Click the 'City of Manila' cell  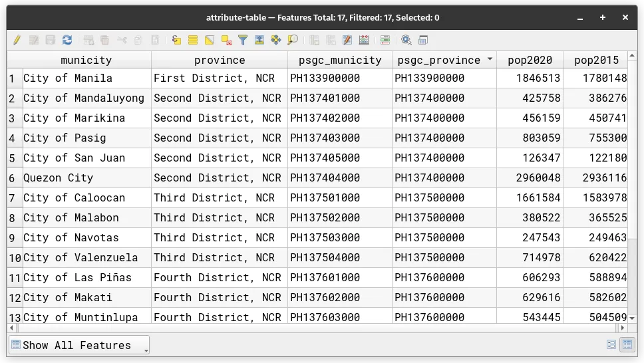(x=87, y=78)
